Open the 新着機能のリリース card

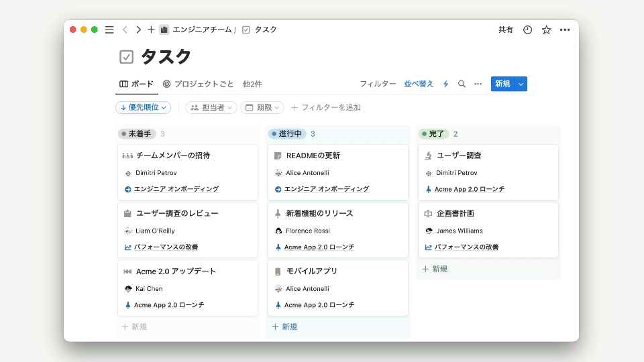338,230
